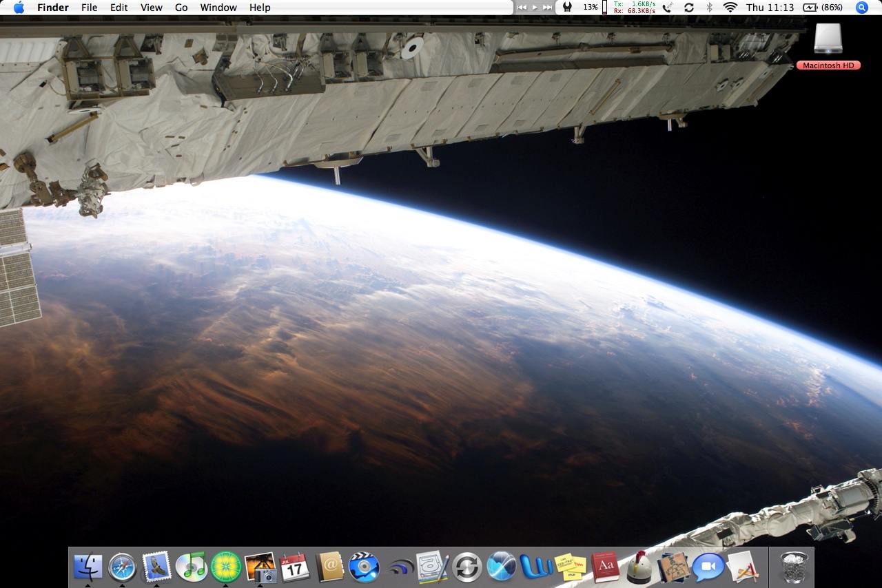Open the blue globe Dock icon
The width and height of the screenshot is (882, 588).
[x=502, y=567]
